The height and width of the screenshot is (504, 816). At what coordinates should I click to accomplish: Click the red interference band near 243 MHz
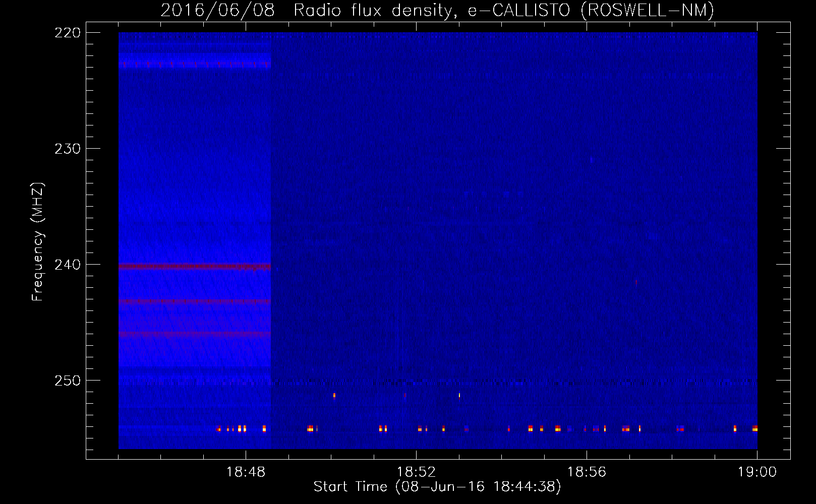(x=195, y=301)
